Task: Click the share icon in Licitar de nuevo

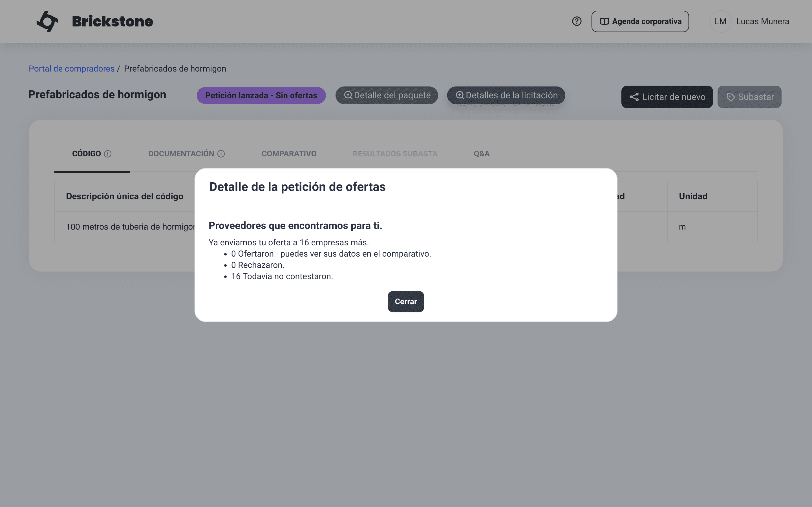Action: 634,97
